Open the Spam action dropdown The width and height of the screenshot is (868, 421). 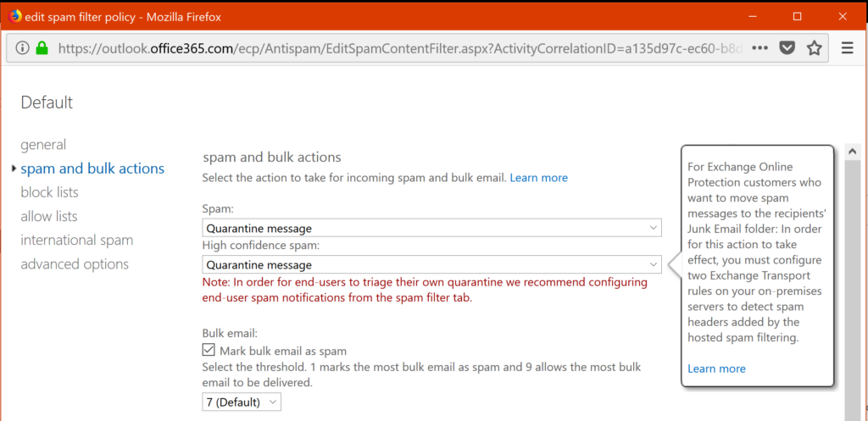click(x=431, y=228)
